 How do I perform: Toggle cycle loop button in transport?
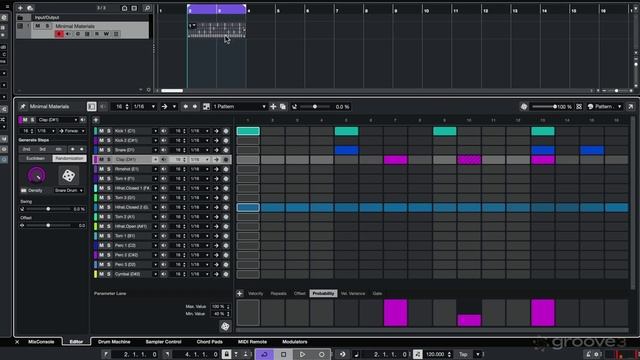point(264,354)
